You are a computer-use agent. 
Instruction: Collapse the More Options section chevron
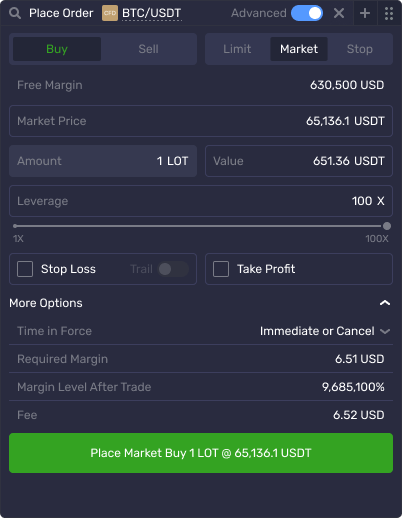click(385, 303)
